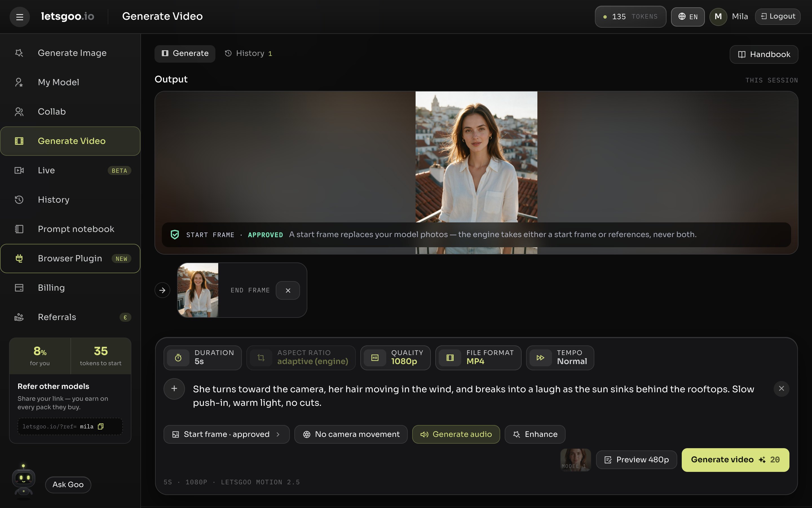Click the THIS SESSION label
The image size is (812, 508).
pos(771,80)
